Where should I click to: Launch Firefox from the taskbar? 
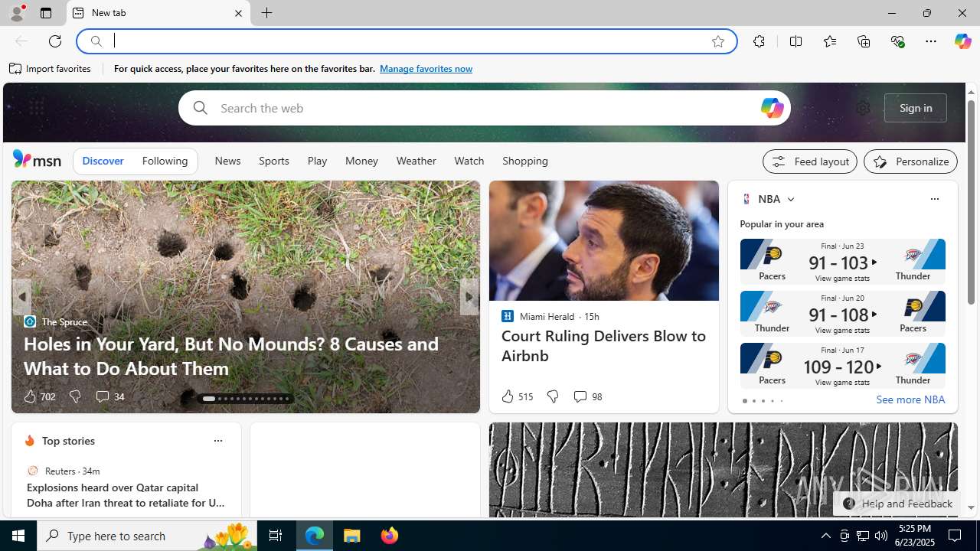(x=390, y=536)
